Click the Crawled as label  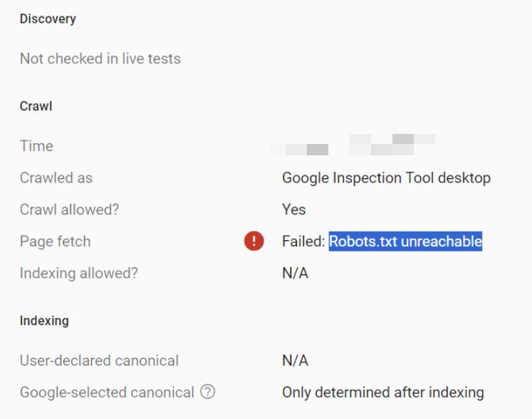pos(56,177)
